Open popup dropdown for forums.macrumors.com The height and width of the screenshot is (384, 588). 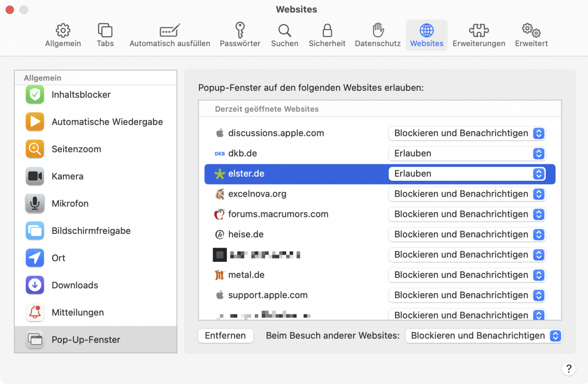467,214
